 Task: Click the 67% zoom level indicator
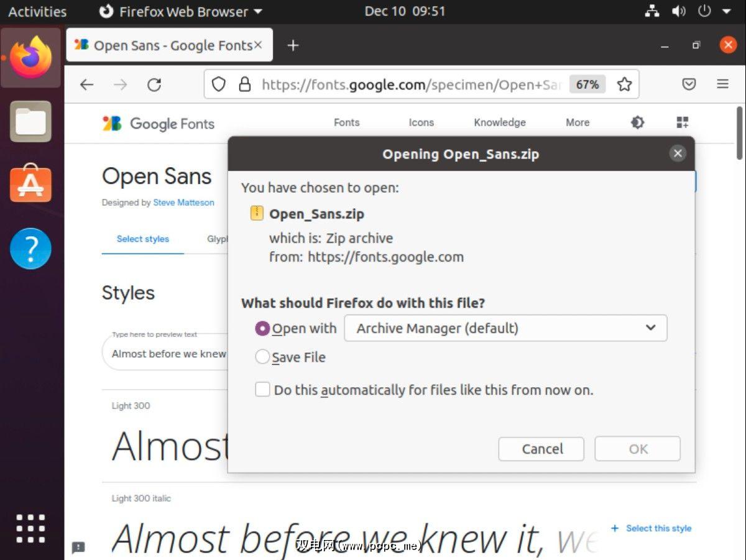coord(587,85)
